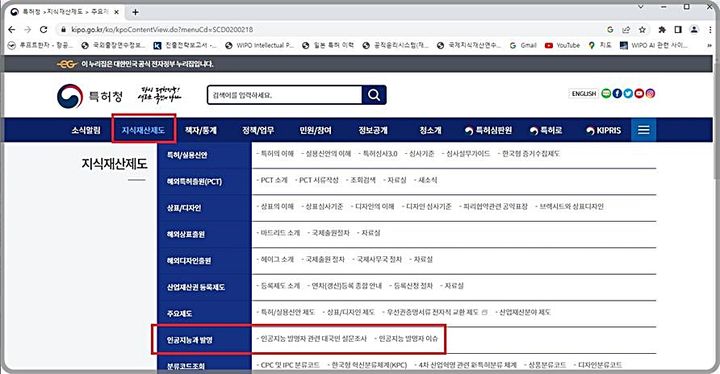Image resolution: width=720 pixels, height=374 pixels.
Task: Open the YouTube bookmark
Action: click(562, 45)
